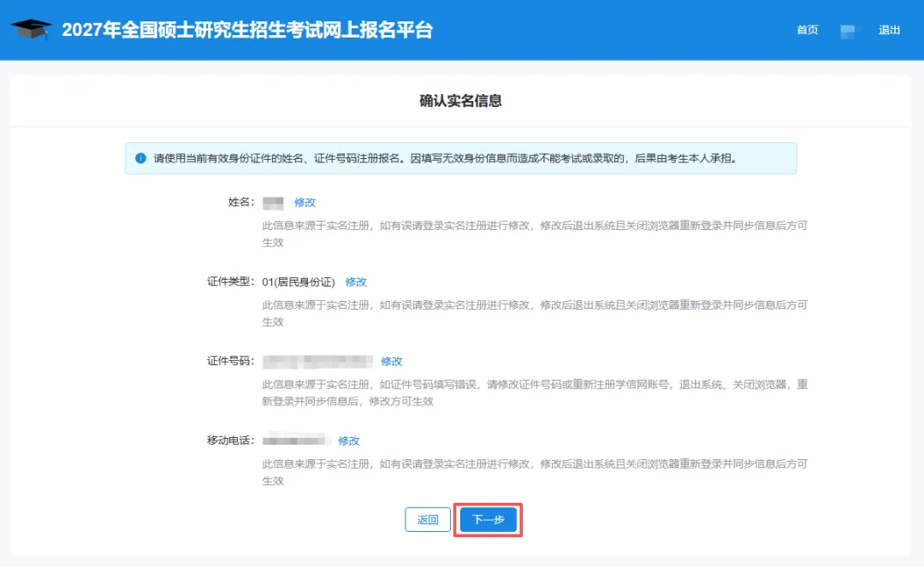
Task: Click the notice text starting 请使用当前有效身份证件
Action: coord(446,158)
